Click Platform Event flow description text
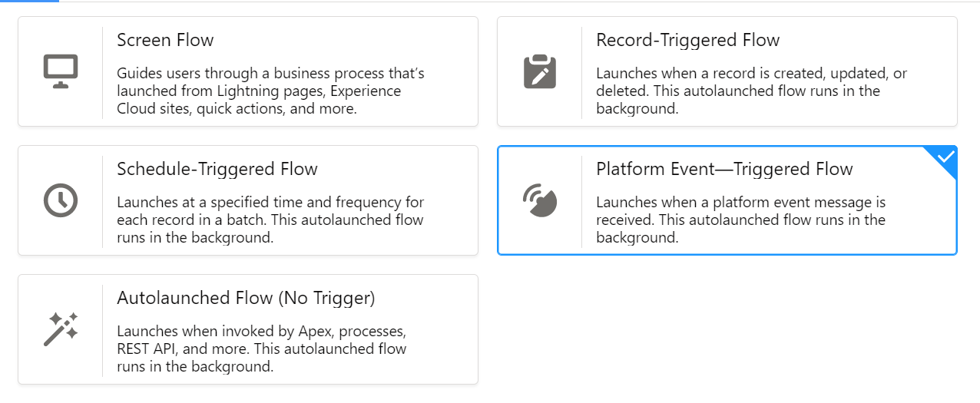 (741, 220)
